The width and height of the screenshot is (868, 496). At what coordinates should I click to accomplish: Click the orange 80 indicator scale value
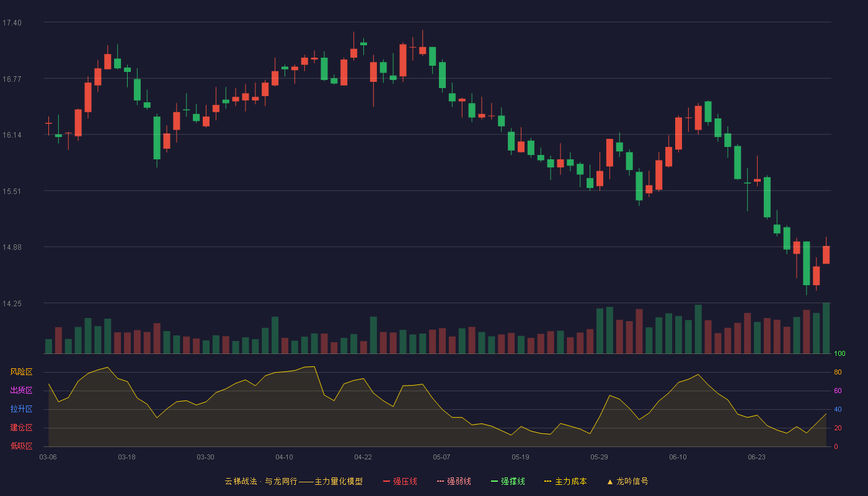[x=838, y=372]
